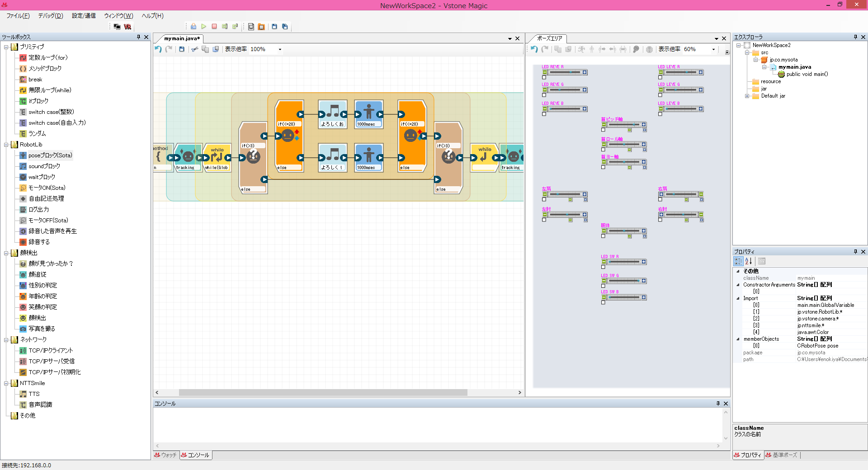Collapse the プリミティブ toolbox category
This screenshot has width=868, height=470.
(6, 47)
